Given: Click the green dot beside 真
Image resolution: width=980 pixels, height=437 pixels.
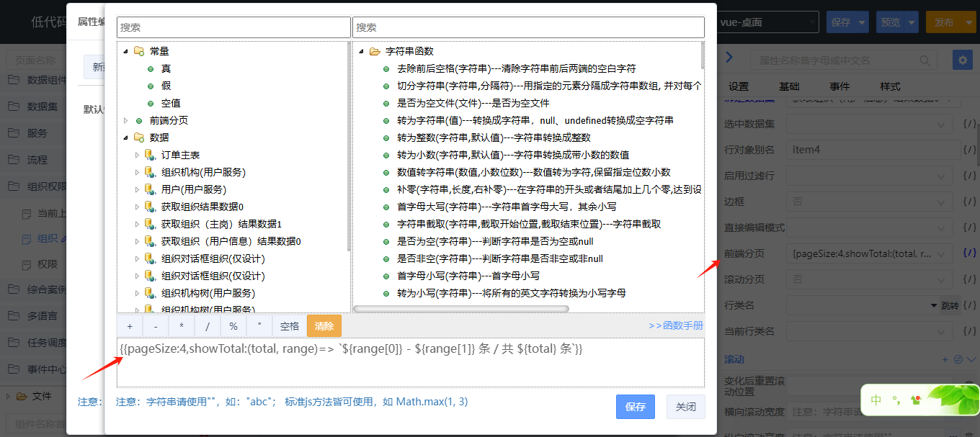Looking at the screenshot, I should [151, 68].
